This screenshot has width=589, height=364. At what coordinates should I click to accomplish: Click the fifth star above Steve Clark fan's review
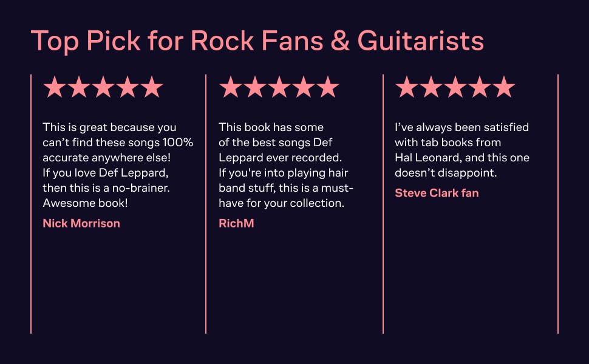[504, 87]
